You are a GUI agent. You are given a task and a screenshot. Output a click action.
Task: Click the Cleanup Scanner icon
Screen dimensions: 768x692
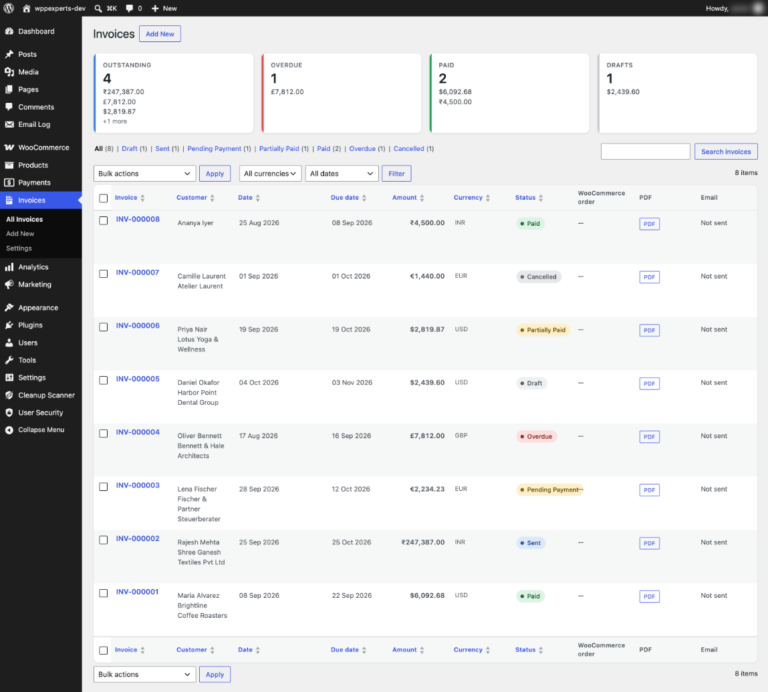pos(9,395)
